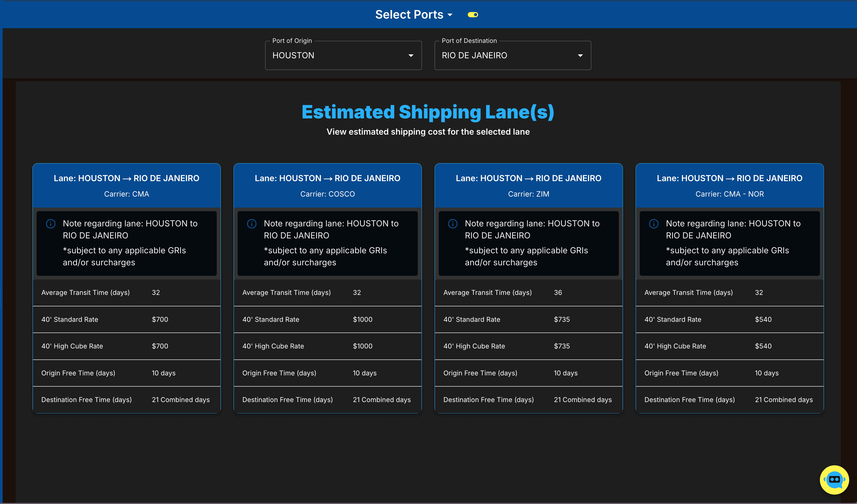Click 'Destination Free Time (days)' label in ZIM card
Viewport: 857px width, 504px height.
[488, 400]
